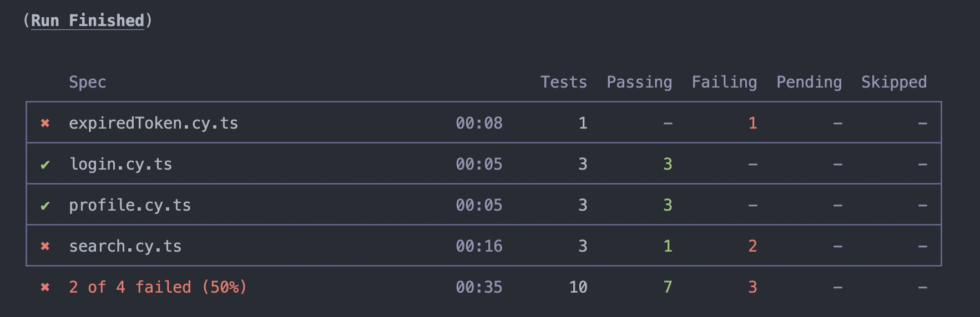Click the red X icon in summary row
The height and width of the screenshot is (317, 980).
pyautogui.click(x=45, y=287)
